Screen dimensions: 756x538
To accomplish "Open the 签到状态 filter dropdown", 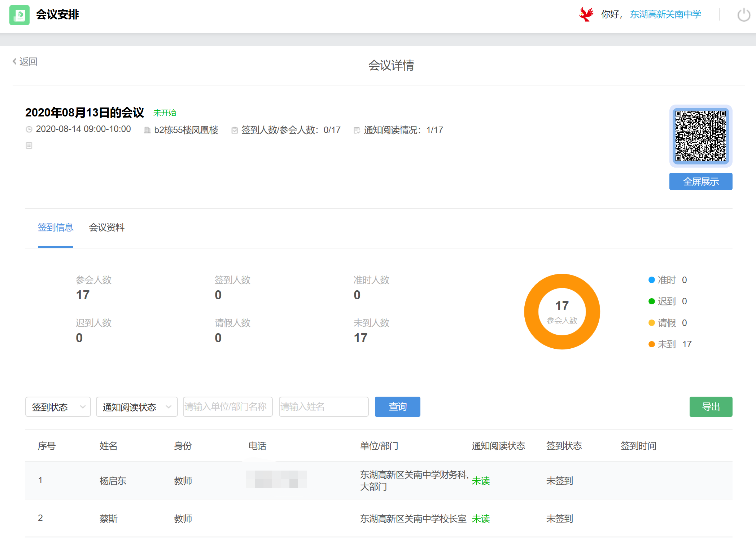I will [58, 407].
